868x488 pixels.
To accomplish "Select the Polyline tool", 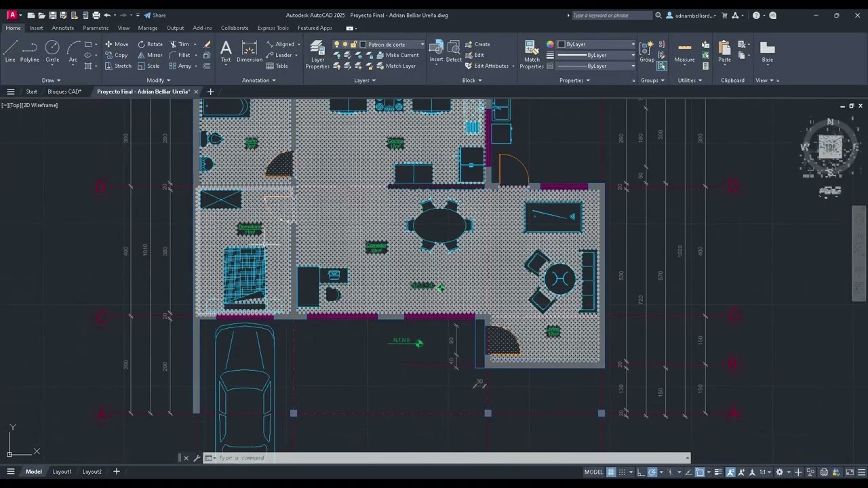I will [30, 52].
